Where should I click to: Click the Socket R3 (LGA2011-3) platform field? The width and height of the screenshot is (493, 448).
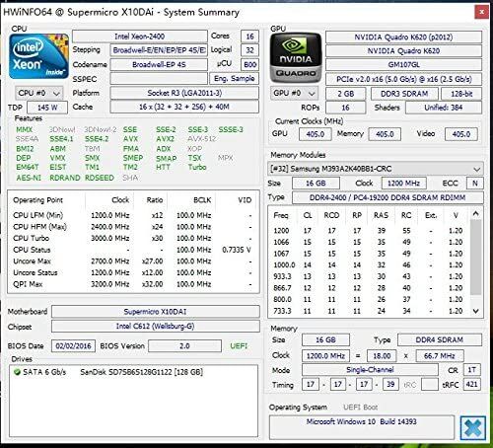pos(184,93)
